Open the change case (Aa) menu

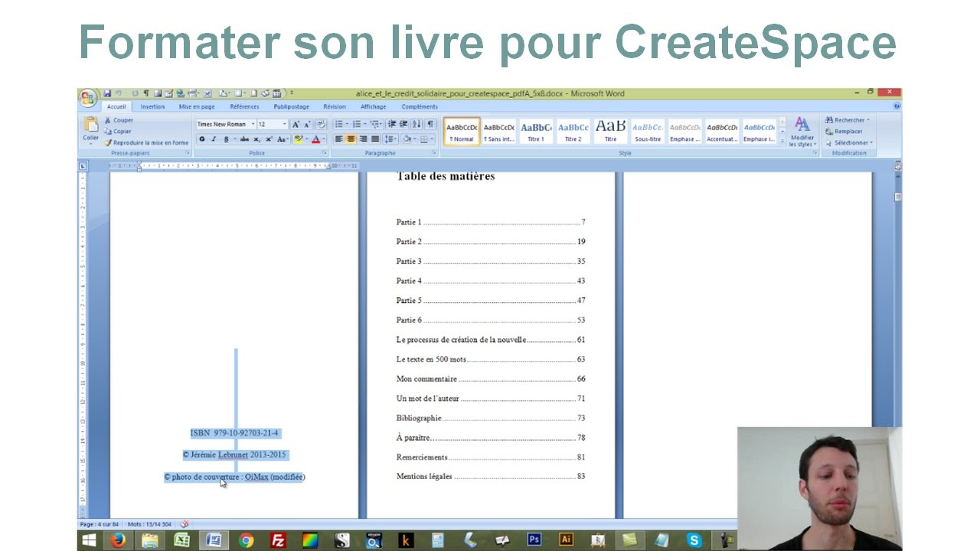[283, 139]
